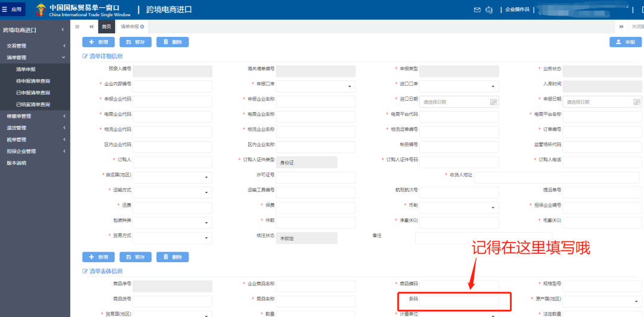Open the 币制 dropdown
This screenshot has width=644, height=317.
(x=459, y=208)
